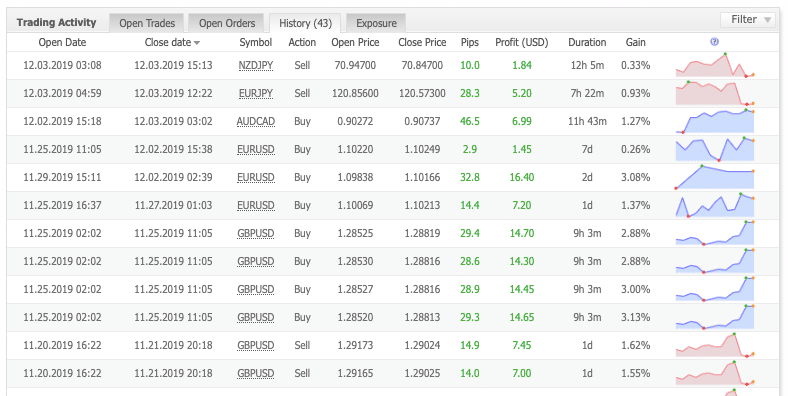Sort by Gain column header
Image resolution: width=788 pixels, height=396 pixels.
(636, 43)
